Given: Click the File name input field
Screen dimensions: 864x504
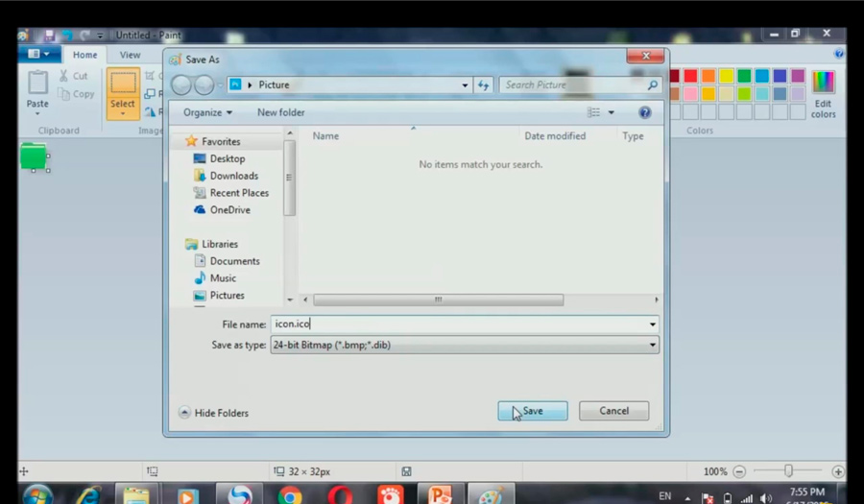Looking at the screenshot, I should click(459, 324).
